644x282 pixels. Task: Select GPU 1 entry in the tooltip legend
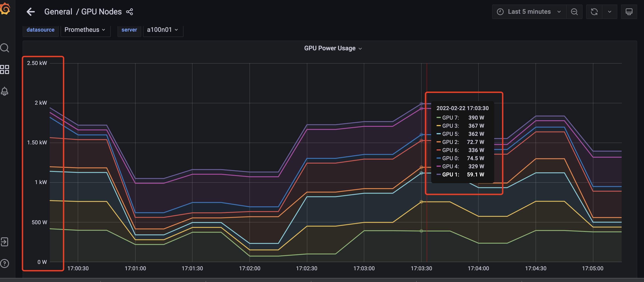[462, 174]
